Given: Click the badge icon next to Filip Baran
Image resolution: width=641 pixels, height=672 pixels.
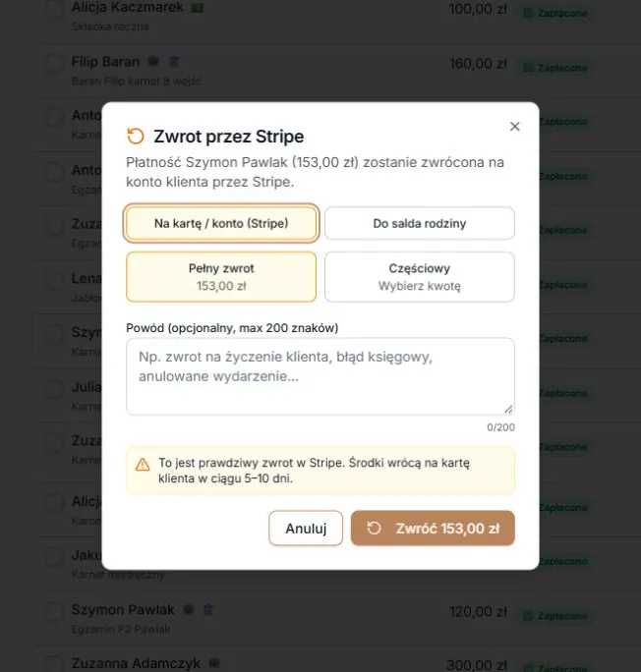Looking at the screenshot, I should pyautogui.click(x=153, y=62).
